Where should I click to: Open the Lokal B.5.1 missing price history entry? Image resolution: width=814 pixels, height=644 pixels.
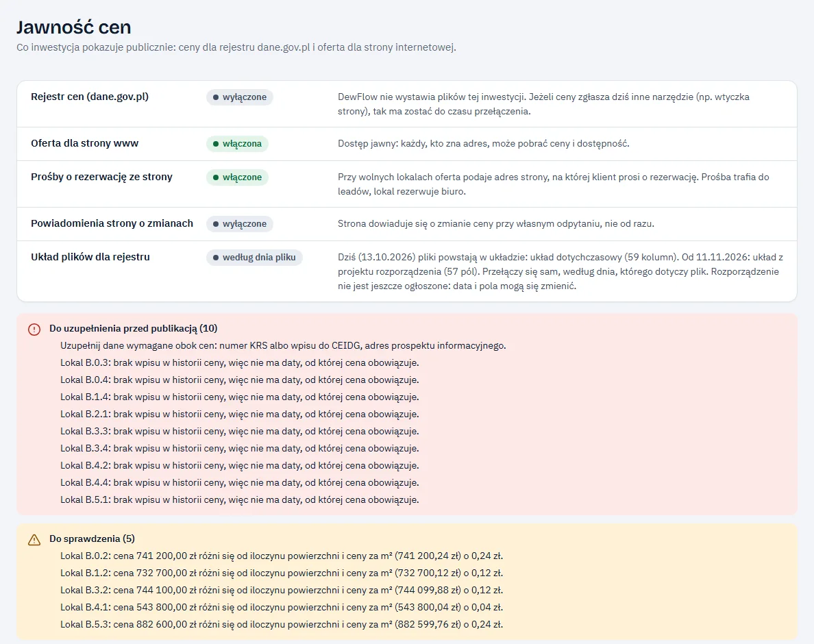(239, 499)
